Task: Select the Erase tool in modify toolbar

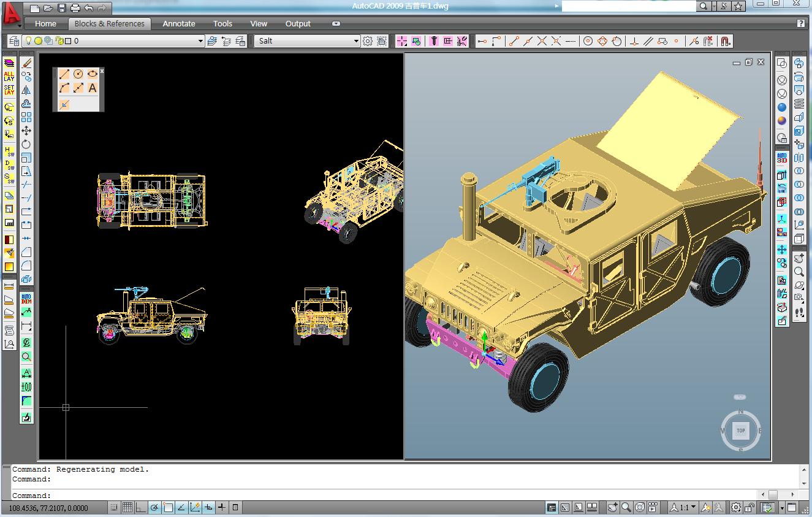Action: click(26, 63)
